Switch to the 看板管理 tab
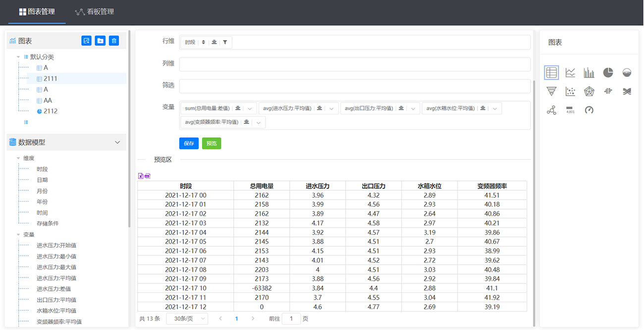The width and height of the screenshot is (644, 330). click(x=94, y=11)
